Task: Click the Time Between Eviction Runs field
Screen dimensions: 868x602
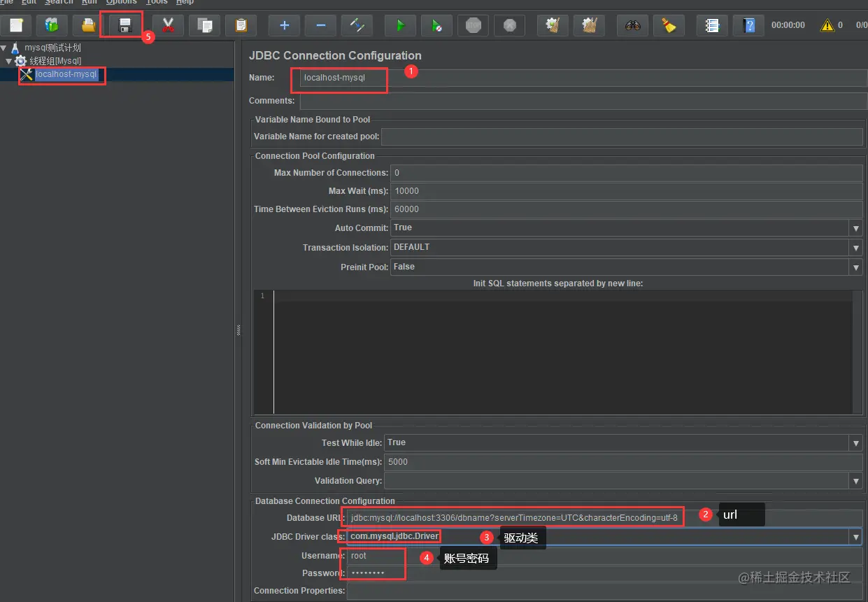Action: pyautogui.click(x=627, y=209)
